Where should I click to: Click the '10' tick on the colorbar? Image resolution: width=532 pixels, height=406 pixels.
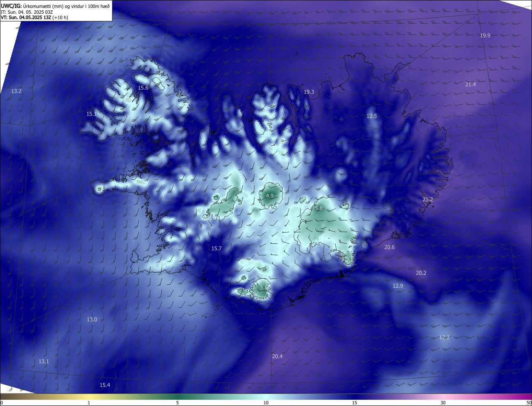[266, 403]
